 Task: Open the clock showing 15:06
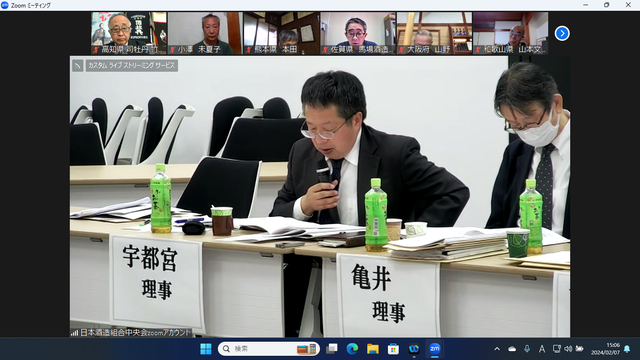pos(606,349)
